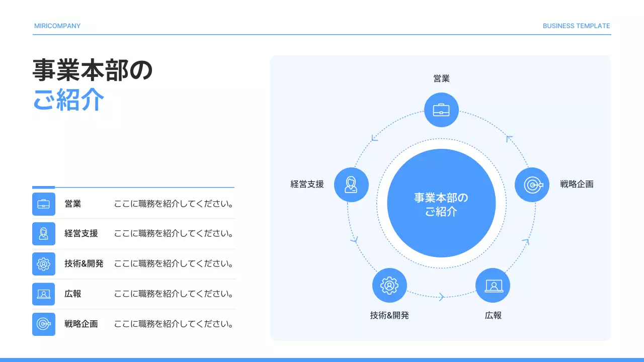
Task: Select the target icon for 戦略企画 on the right
Action: [x=532, y=185]
